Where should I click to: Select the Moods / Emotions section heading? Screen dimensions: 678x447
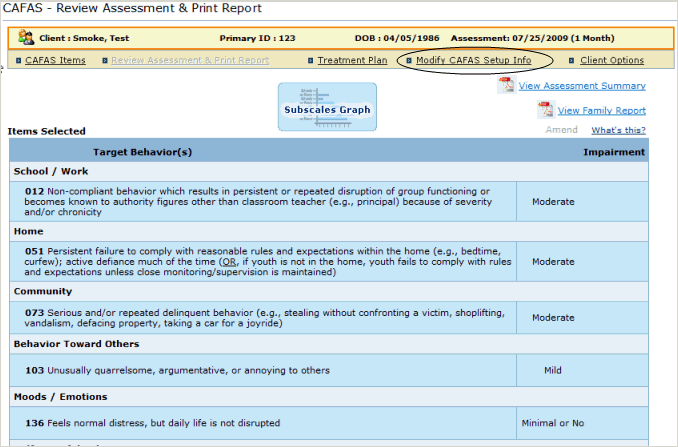(61, 397)
